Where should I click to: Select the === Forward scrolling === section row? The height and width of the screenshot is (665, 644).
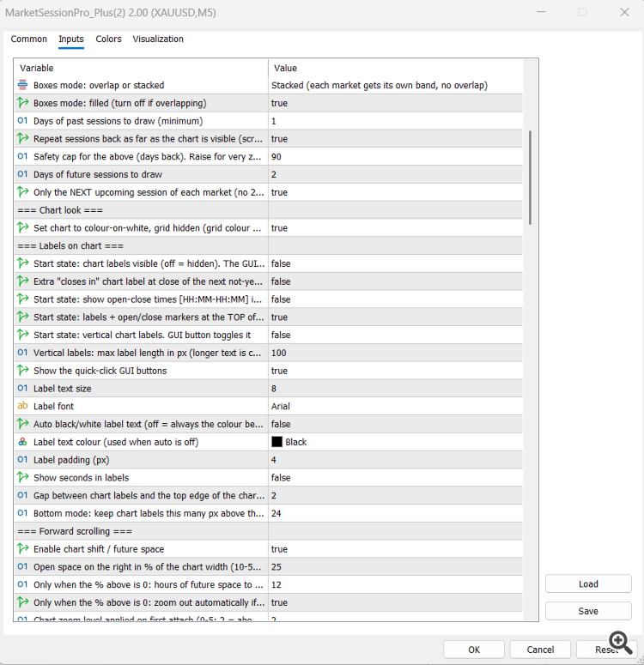coord(268,531)
